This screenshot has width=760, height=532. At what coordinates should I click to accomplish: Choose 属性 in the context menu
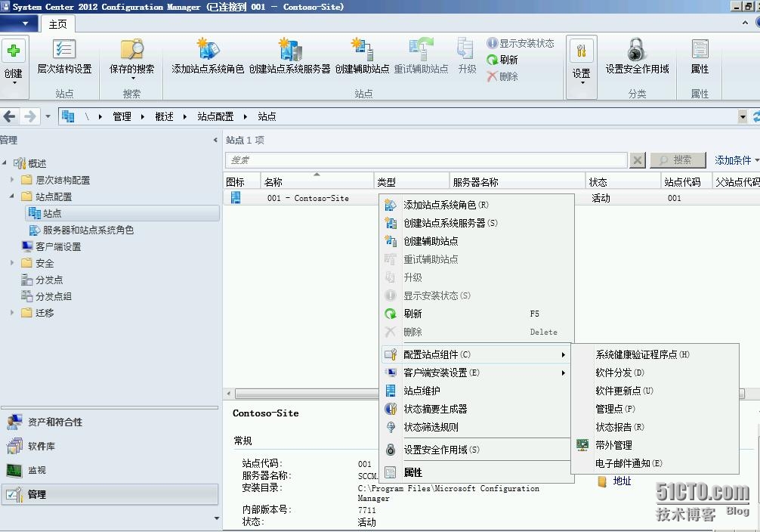pyautogui.click(x=477, y=472)
